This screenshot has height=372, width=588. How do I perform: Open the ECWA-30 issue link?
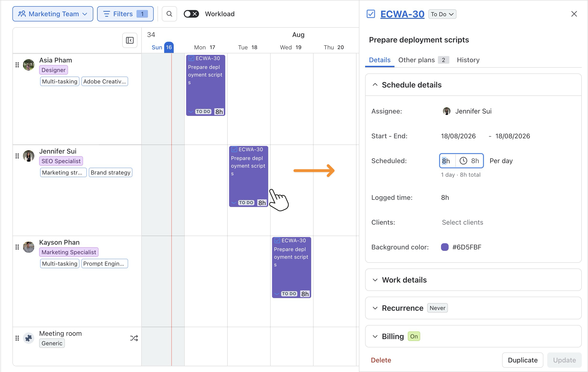point(402,14)
